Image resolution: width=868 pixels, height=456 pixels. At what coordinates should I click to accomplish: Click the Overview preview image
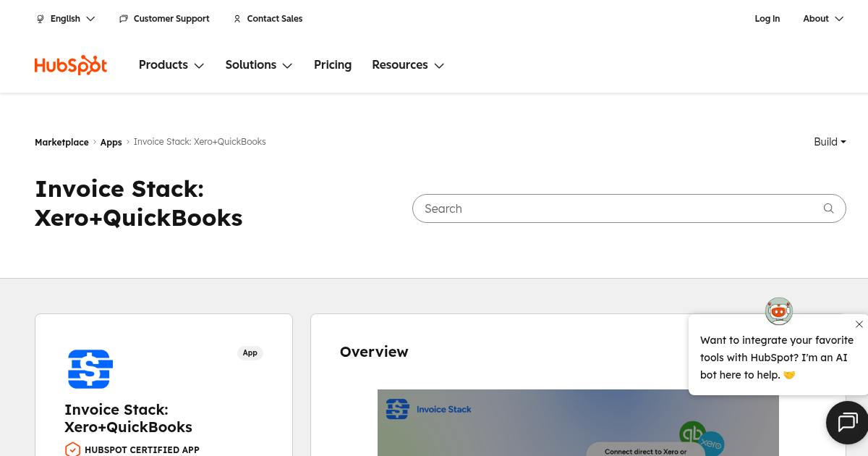coord(578,423)
